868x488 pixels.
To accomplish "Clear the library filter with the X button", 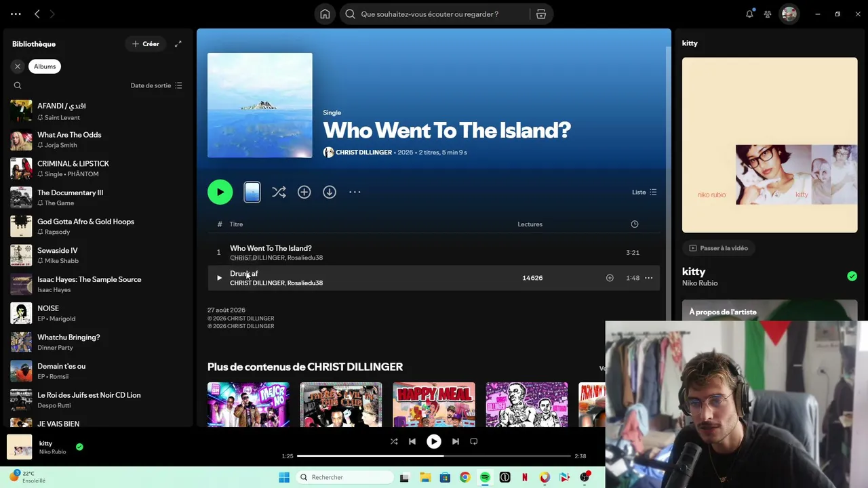I will (18, 66).
